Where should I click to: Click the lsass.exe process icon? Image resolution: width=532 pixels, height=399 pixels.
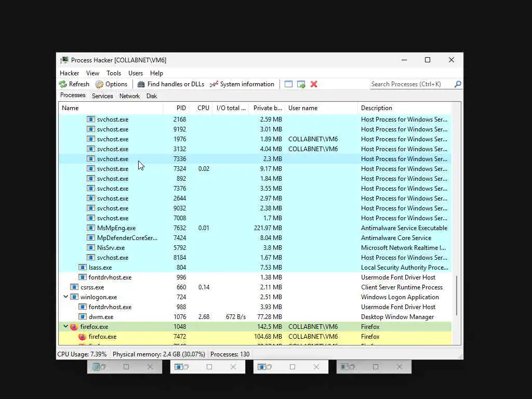click(83, 268)
